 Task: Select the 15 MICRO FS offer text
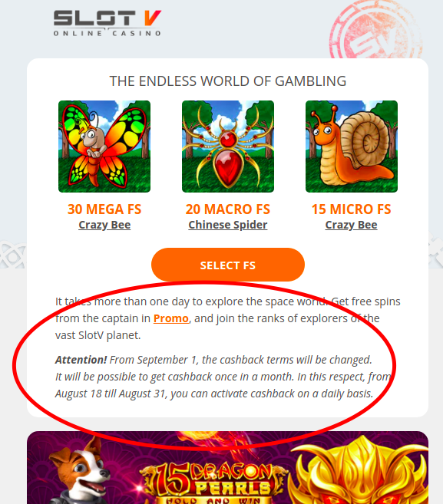click(352, 209)
